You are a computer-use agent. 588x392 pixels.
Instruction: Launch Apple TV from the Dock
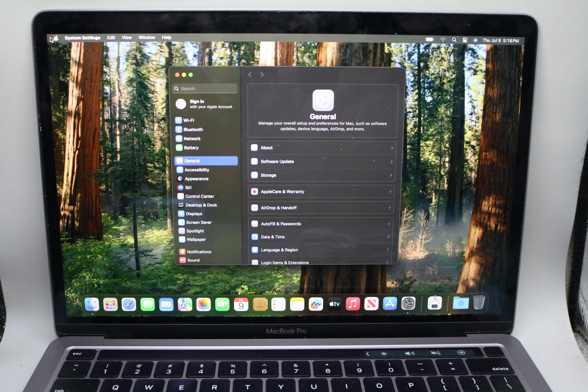(334, 304)
